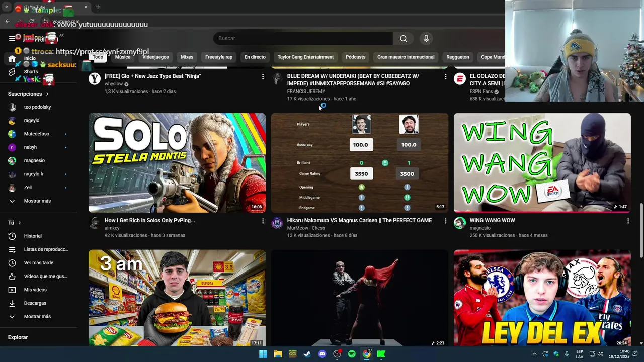Screen dimensions: 644x362
Task: Open Hikaru Nakamura VS Magnus Carlsen title
Action: pyautogui.click(x=359, y=221)
